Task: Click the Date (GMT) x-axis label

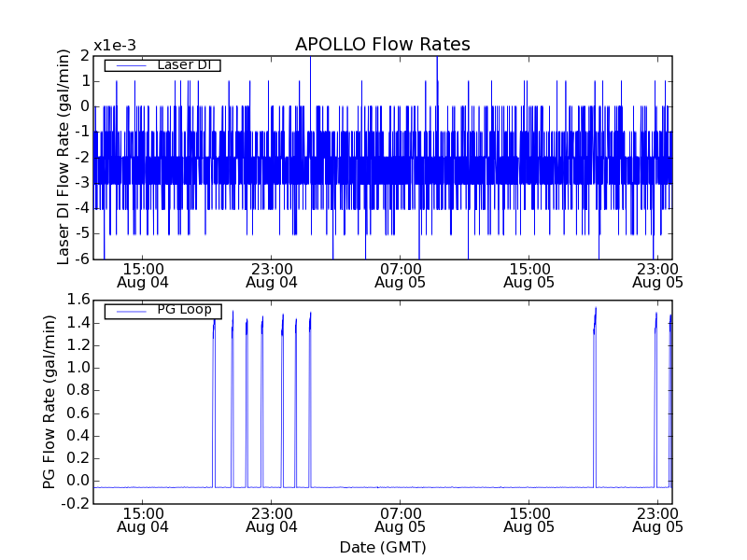Action: 382,546
